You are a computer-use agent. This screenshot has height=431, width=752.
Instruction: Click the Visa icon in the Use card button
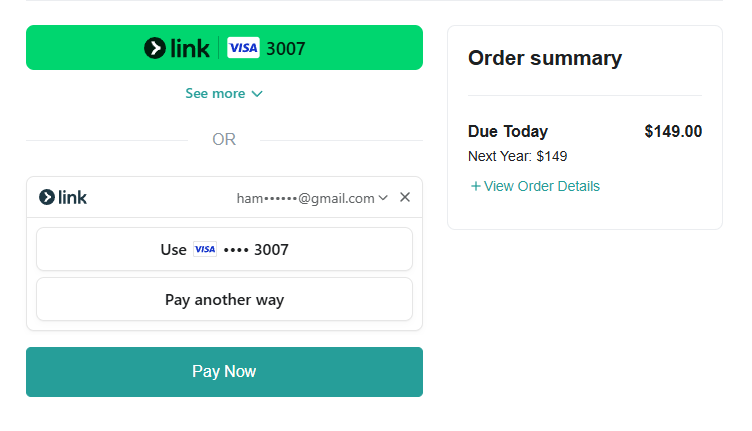click(x=204, y=249)
